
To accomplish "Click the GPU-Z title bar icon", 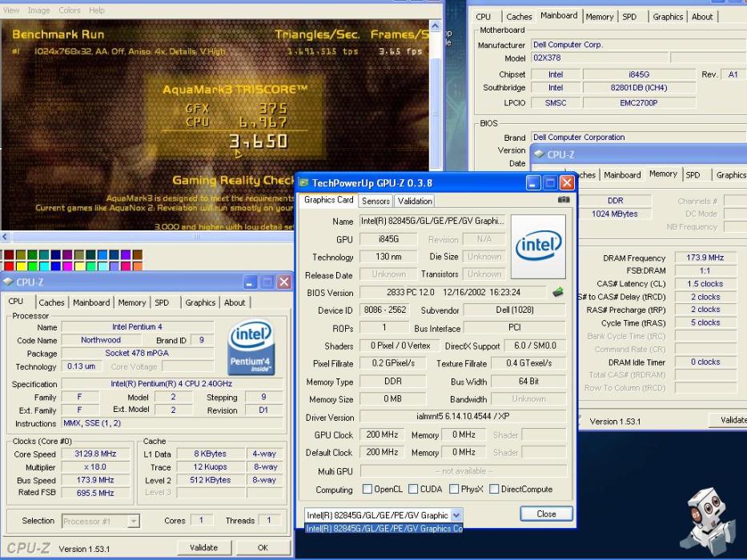I will click(303, 183).
